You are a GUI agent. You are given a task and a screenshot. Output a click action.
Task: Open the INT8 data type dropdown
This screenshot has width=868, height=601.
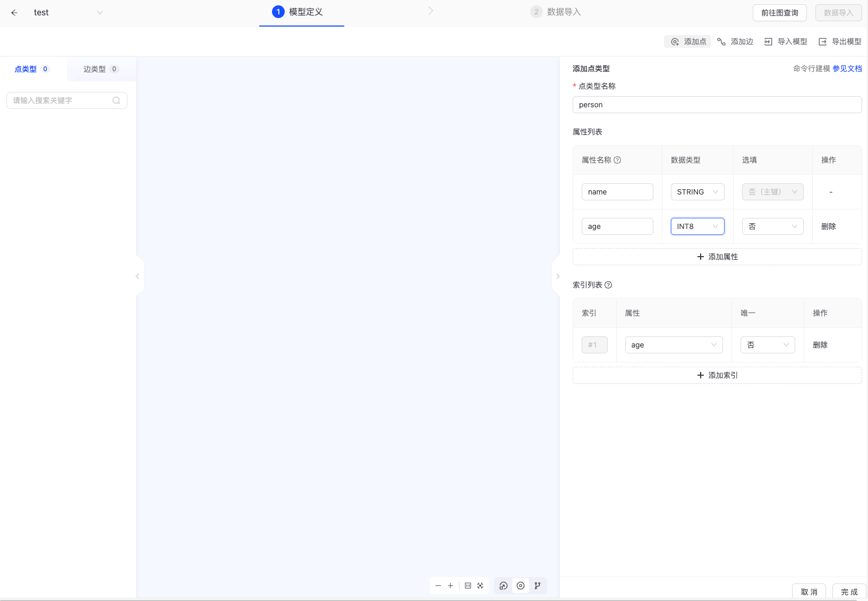coord(697,226)
